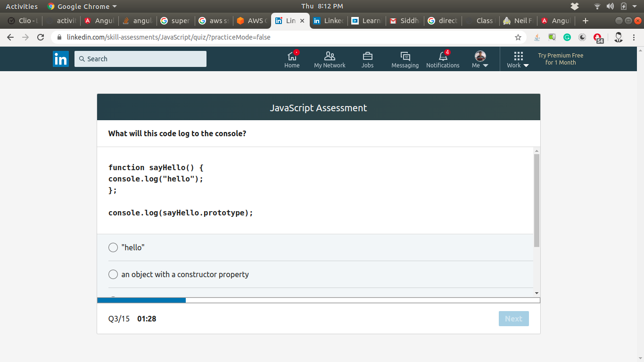Reload the page using refresh icon

(x=41, y=37)
